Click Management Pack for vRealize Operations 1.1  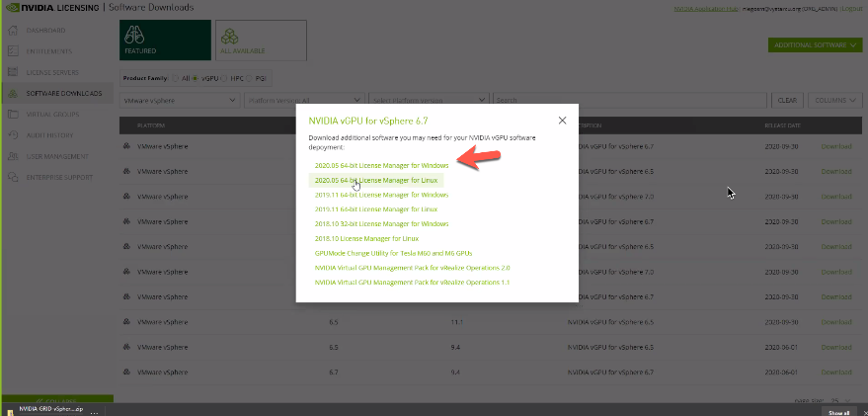point(412,283)
